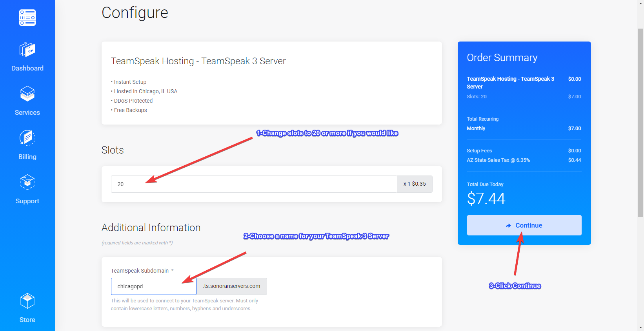
Task: Click 'AZ State Sales Tax @ 6.35%' line
Action: click(x=498, y=160)
